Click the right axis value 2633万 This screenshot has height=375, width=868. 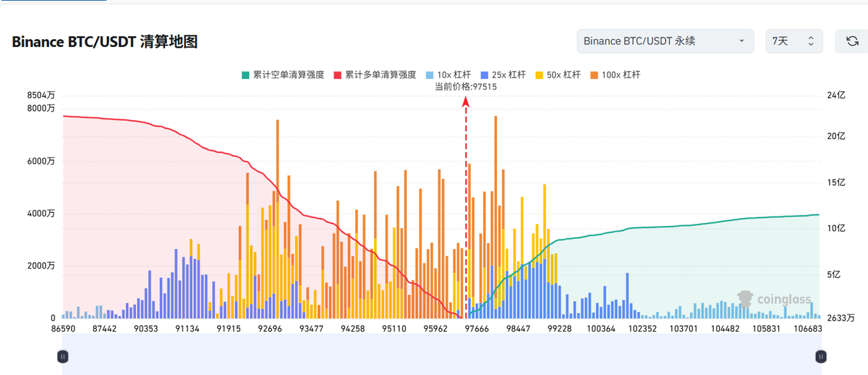[841, 318]
